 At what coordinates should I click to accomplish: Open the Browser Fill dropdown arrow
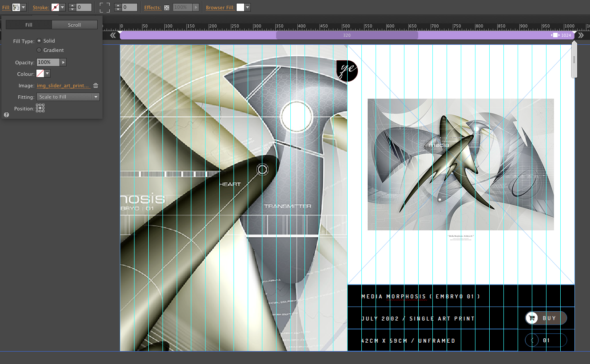[x=248, y=8]
